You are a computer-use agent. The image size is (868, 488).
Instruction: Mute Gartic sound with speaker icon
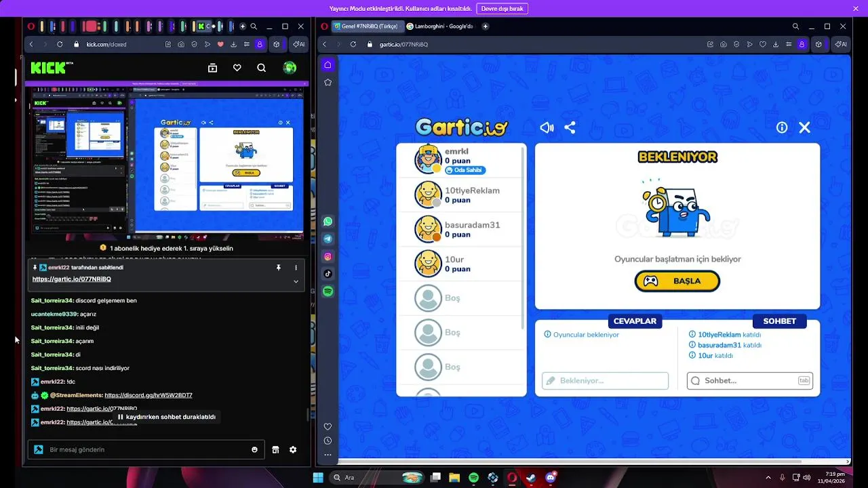[547, 127]
